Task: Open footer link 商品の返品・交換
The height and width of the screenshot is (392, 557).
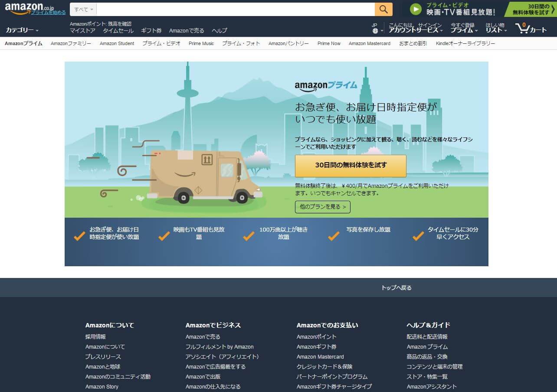Action: pos(427,356)
